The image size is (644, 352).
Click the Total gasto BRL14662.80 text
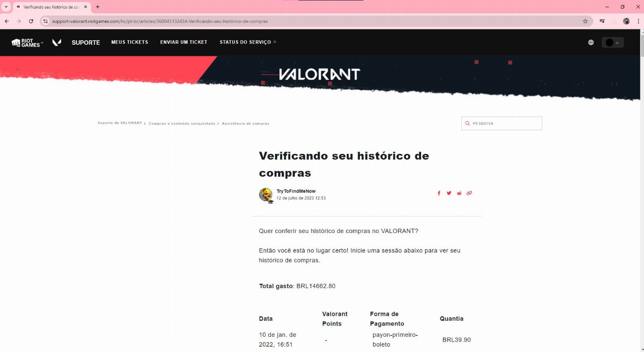[297, 286]
